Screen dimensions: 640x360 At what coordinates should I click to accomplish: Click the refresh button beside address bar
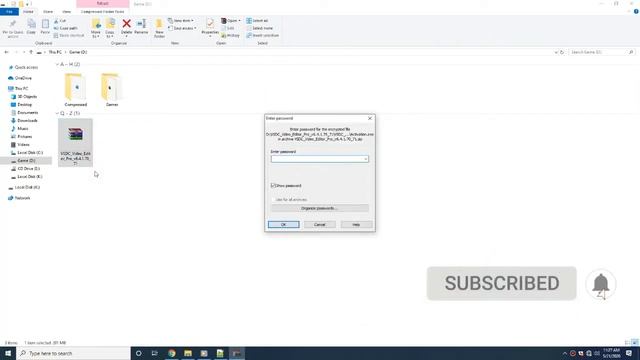[x=562, y=52]
